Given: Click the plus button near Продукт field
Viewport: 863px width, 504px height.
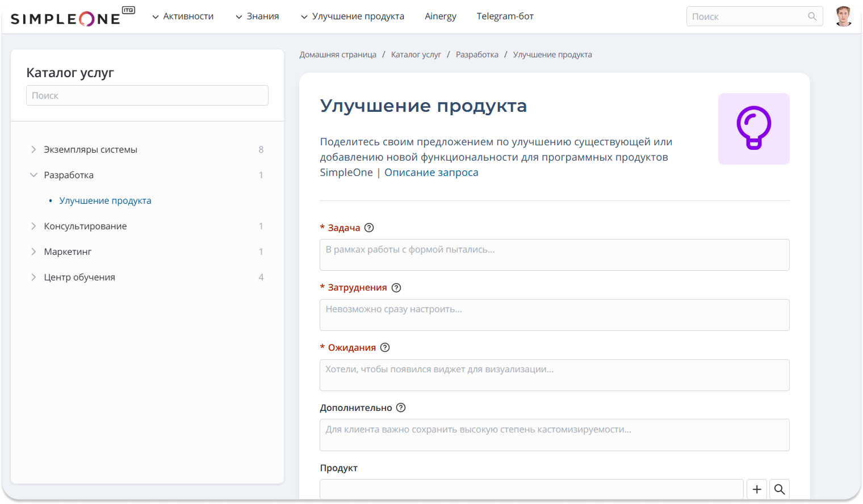Looking at the screenshot, I should 756,489.
